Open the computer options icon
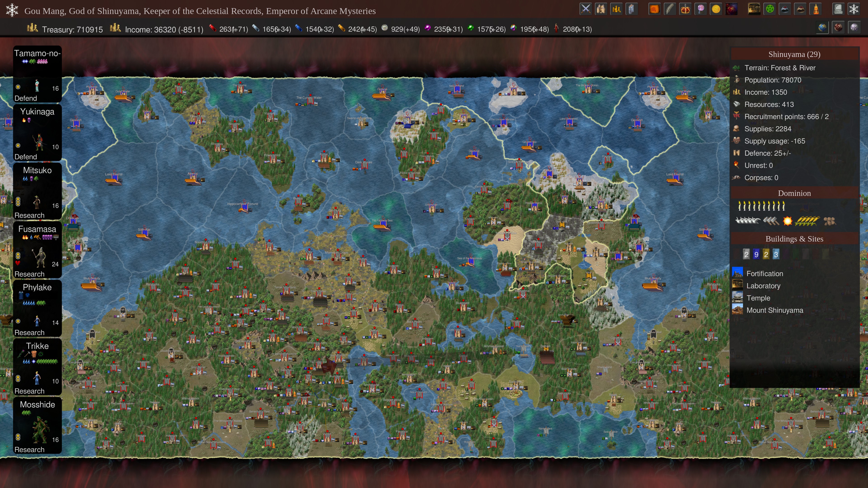This screenshot has height=488, width=868. tap(838, 9)
